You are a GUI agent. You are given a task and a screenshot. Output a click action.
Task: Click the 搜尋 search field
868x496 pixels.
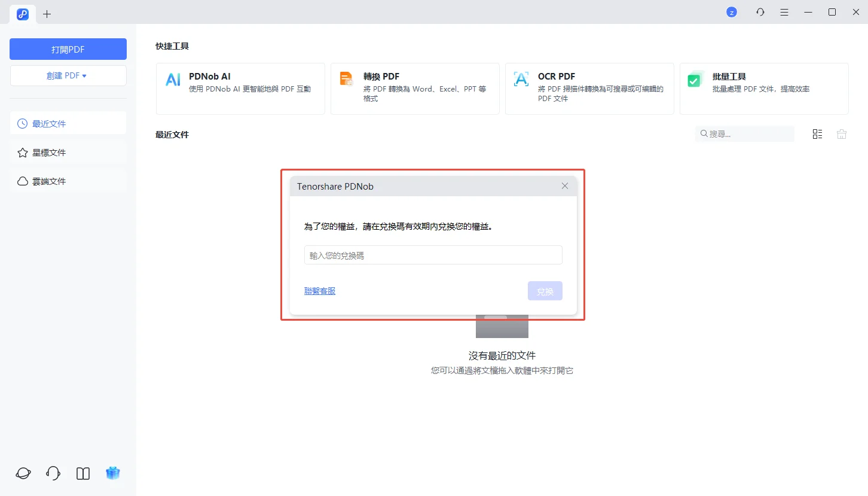point(745,134)
